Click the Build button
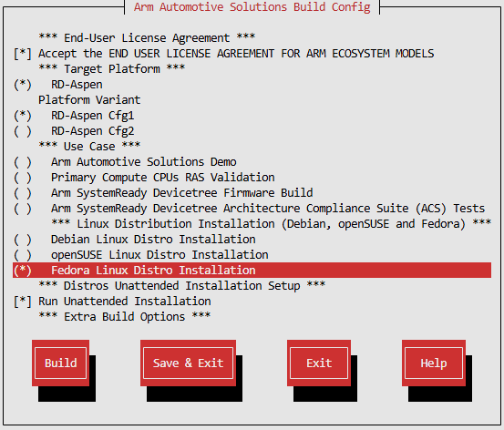Image resolution: width=504 pixels, height=430 pixels. tap(61, 363)
